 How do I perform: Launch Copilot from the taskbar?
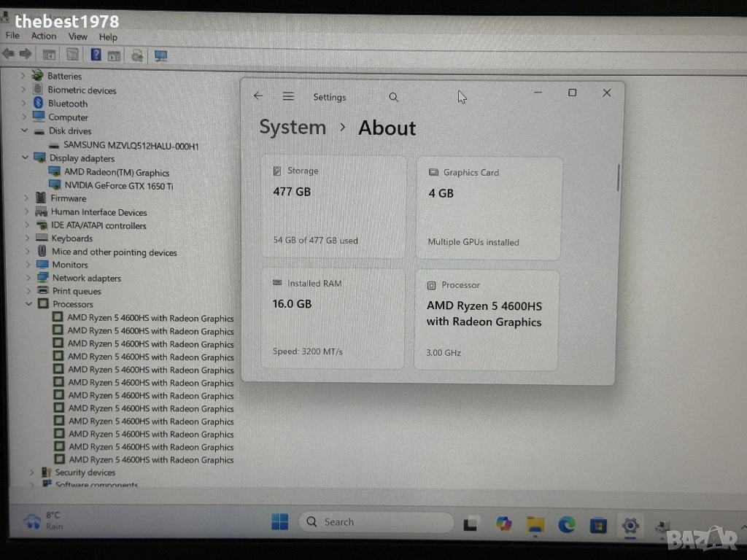coord(503,524)
